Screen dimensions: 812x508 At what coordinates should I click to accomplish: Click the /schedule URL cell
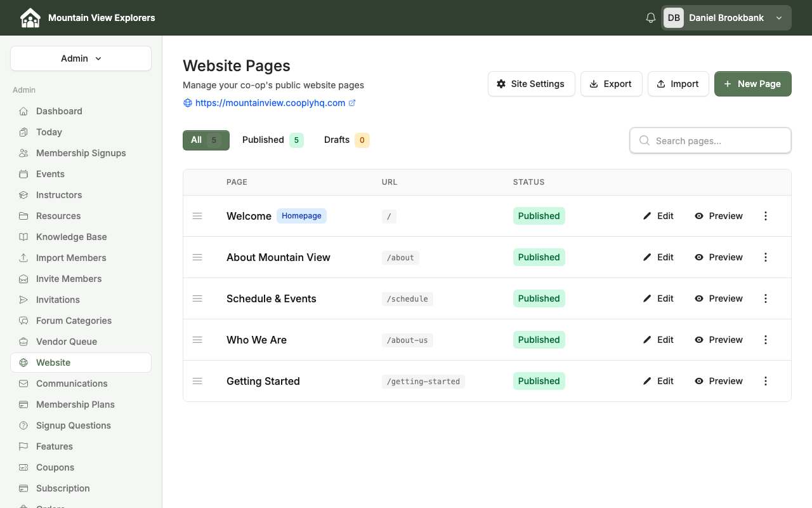pyautogui.click(x=407, y=299)
